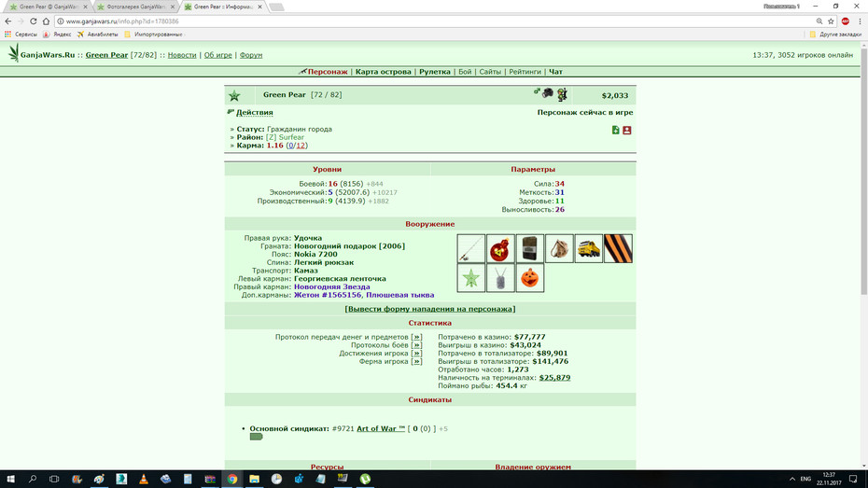Open the Сервисы bookmarks apps shortcut
868x488 pixels.
point(21,35)
